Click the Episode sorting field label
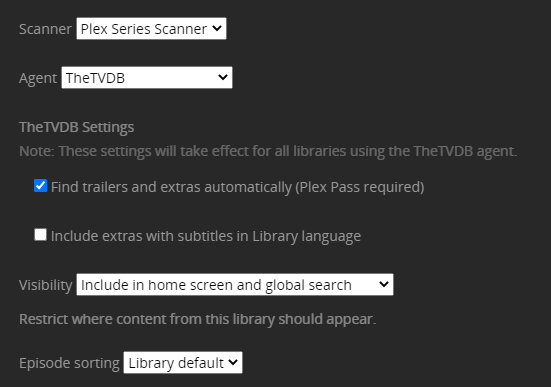The height and width of the screenshot is (387, 551). (69, 363)
